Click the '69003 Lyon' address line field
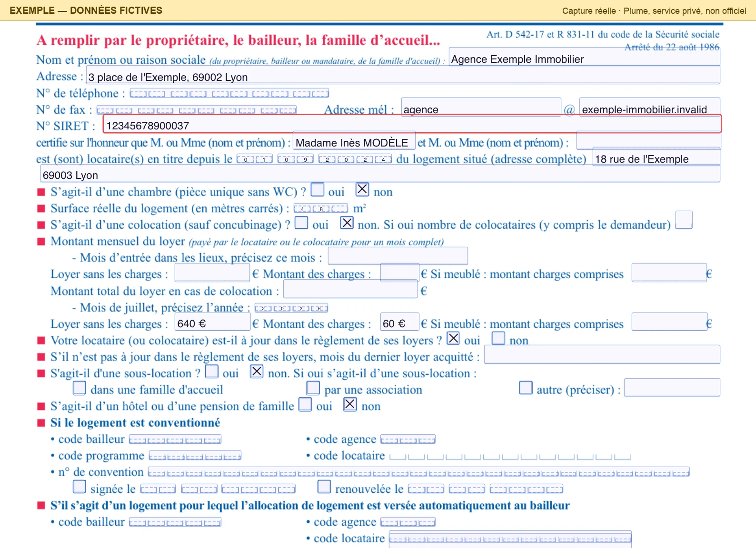Screen dimensions: 756x548 (x=380, y=173)
